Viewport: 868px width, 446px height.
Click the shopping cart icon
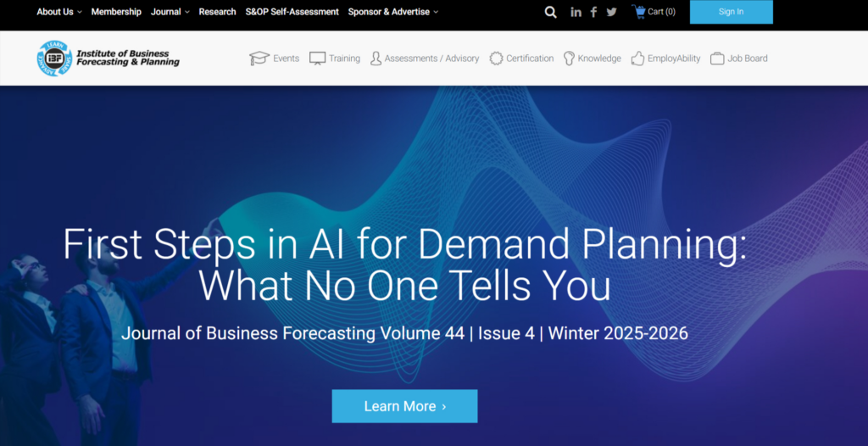click(638, 12)
